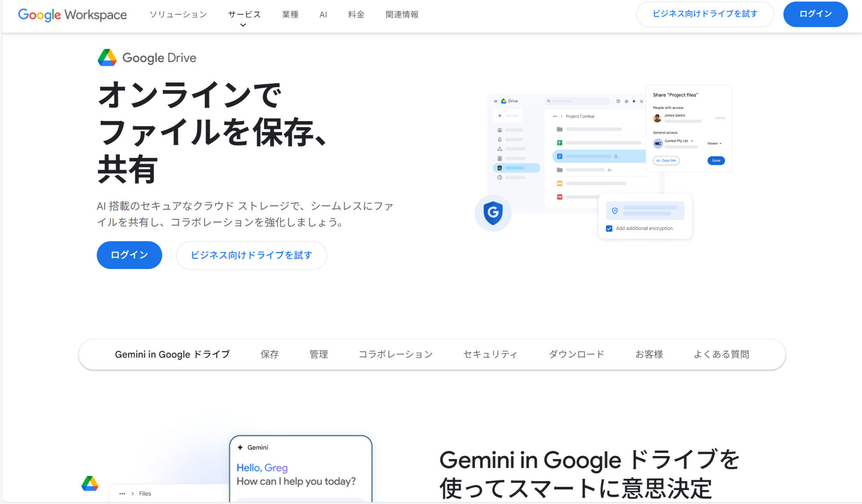Click the Project Cymbal breadcrumb
The width and height of the screenshot is (862, 504).
(581, 116)
